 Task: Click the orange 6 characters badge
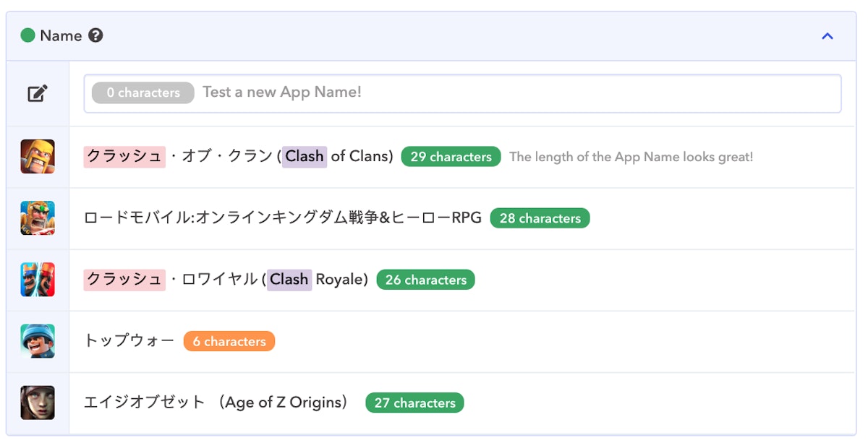[x=229, y=341]
